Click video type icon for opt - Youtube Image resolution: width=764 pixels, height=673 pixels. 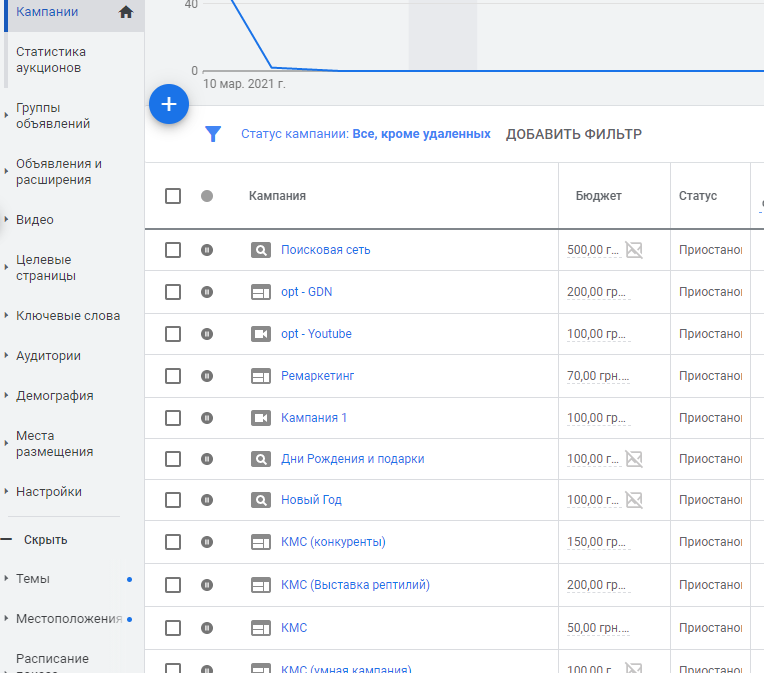click(x=261, y=334)
